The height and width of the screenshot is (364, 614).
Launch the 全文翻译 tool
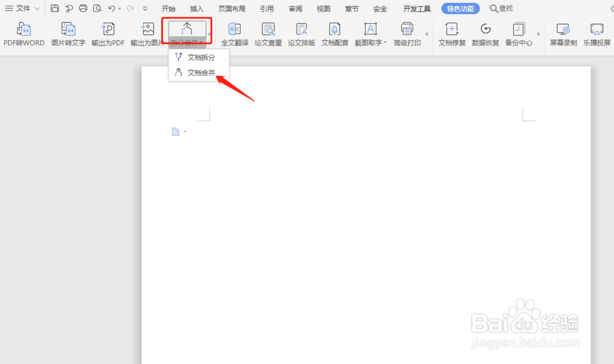point(235,34)
